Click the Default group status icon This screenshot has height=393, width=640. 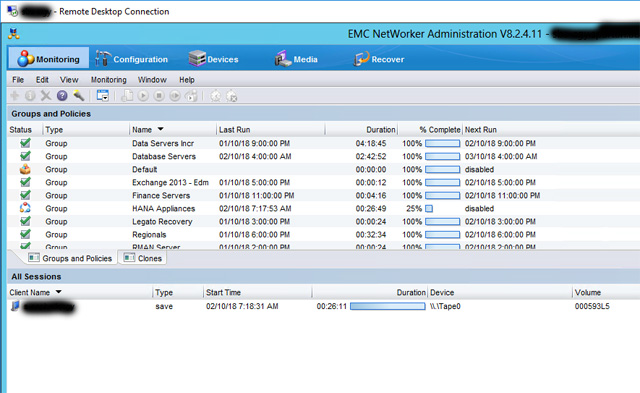click(x=25, y=169)
